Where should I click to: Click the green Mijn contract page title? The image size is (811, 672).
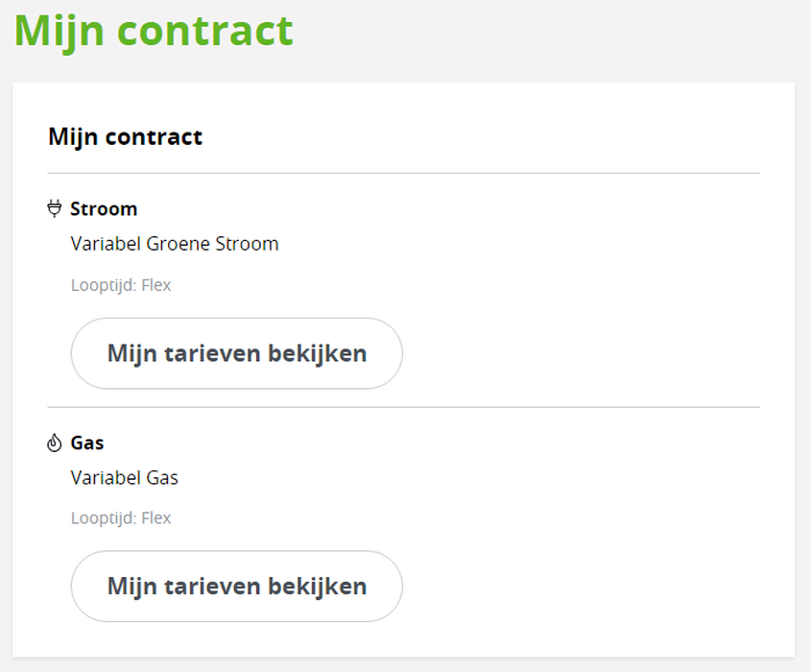coord(154,31)
